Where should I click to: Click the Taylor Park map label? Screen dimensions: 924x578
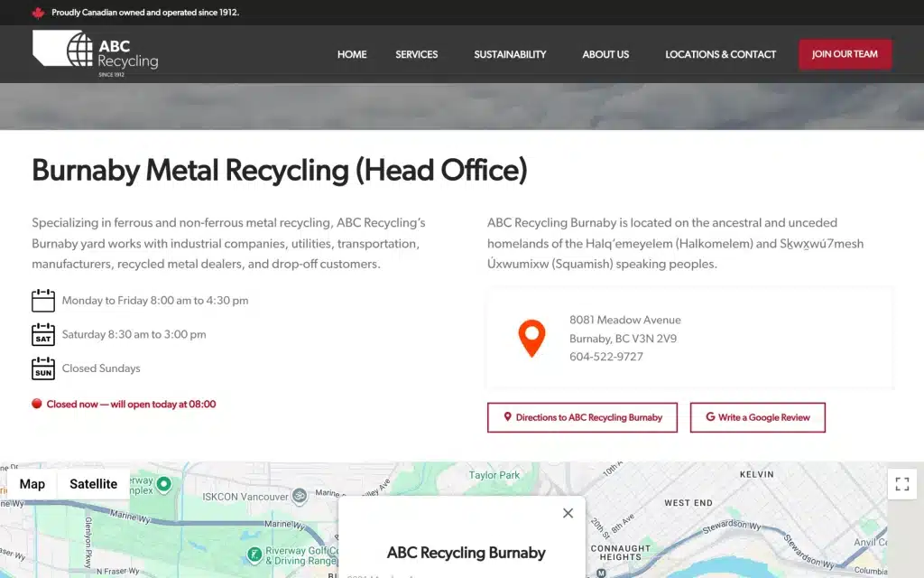pyautogui.click(x=494, y=475)
